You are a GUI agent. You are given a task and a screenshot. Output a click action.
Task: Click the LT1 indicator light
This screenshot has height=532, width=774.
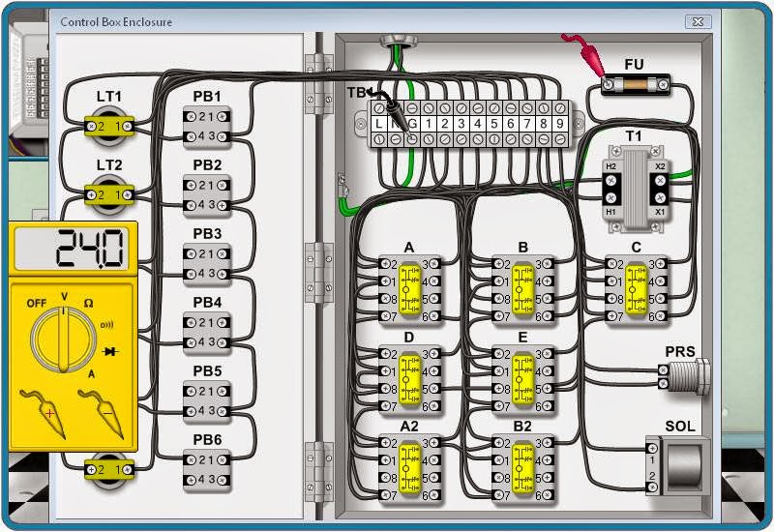(x=107, y=126)
